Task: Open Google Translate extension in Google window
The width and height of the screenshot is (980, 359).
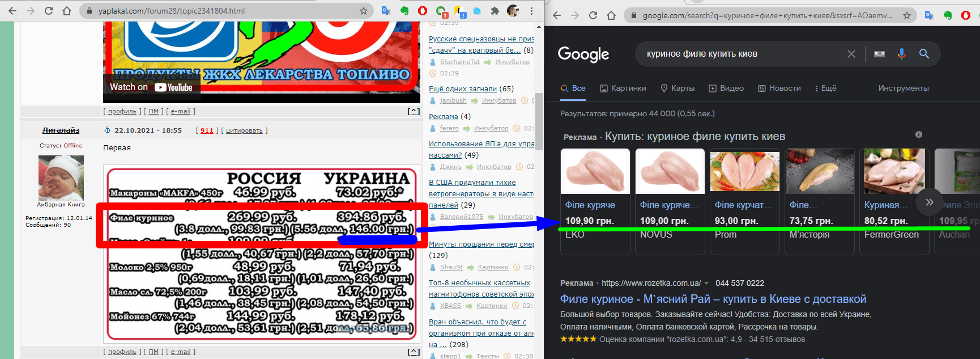Action: [x=929, y=15]
